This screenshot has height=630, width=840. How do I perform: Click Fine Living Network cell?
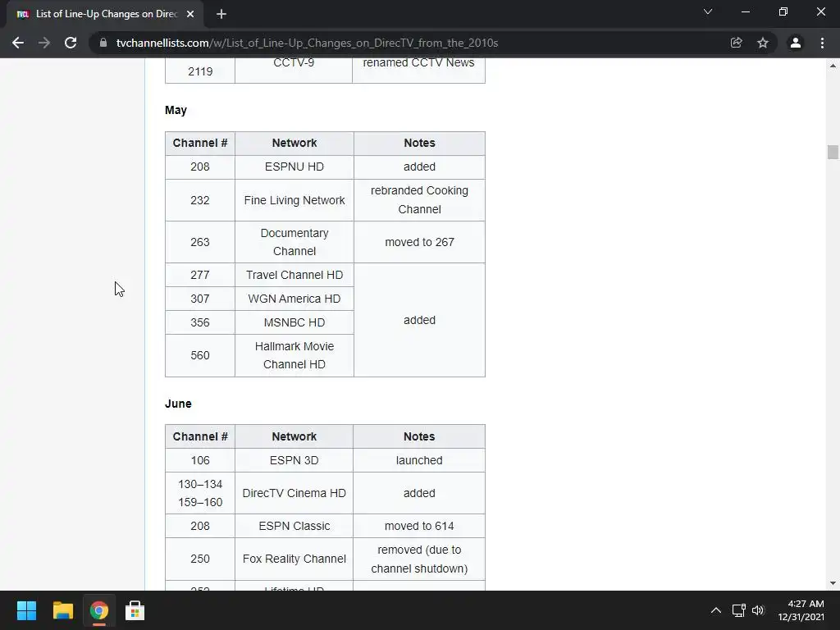click(x=294, y=200)
